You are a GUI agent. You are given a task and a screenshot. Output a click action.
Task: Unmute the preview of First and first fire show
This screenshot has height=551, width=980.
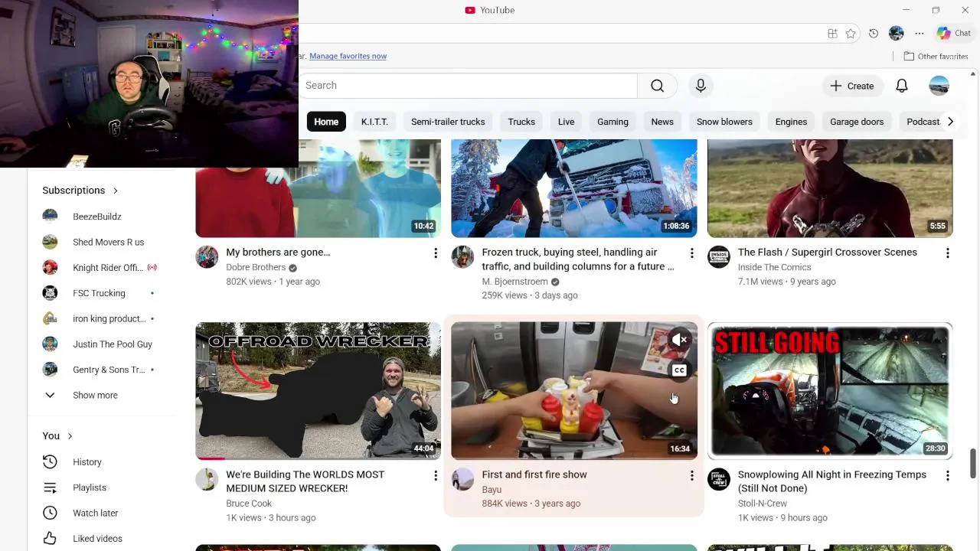(x=679, y=340)
